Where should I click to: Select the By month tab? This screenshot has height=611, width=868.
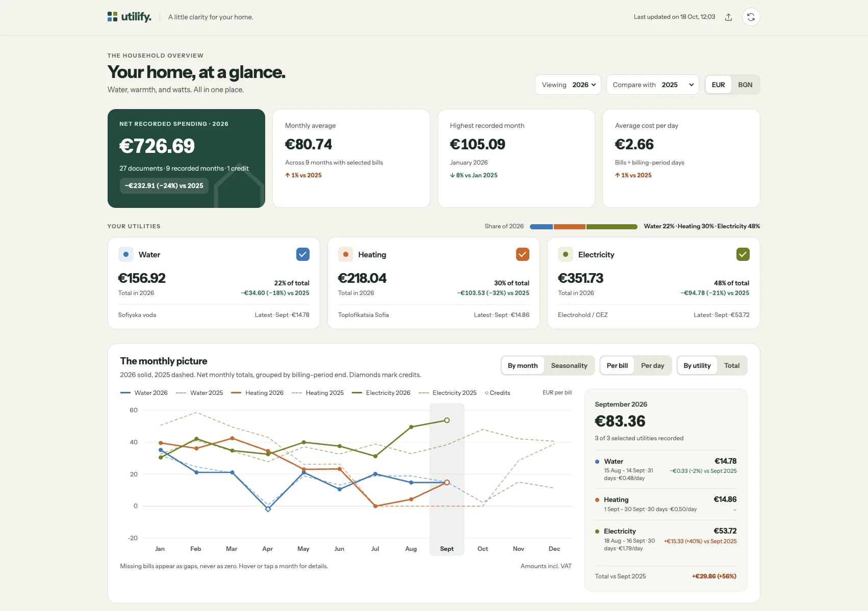[x=523, y=365]
